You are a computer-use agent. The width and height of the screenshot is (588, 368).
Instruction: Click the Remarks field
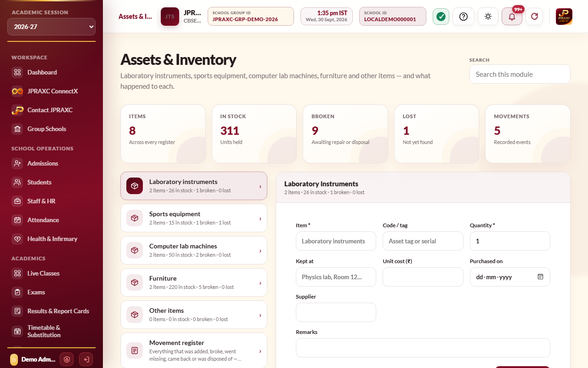coord(423,348)
